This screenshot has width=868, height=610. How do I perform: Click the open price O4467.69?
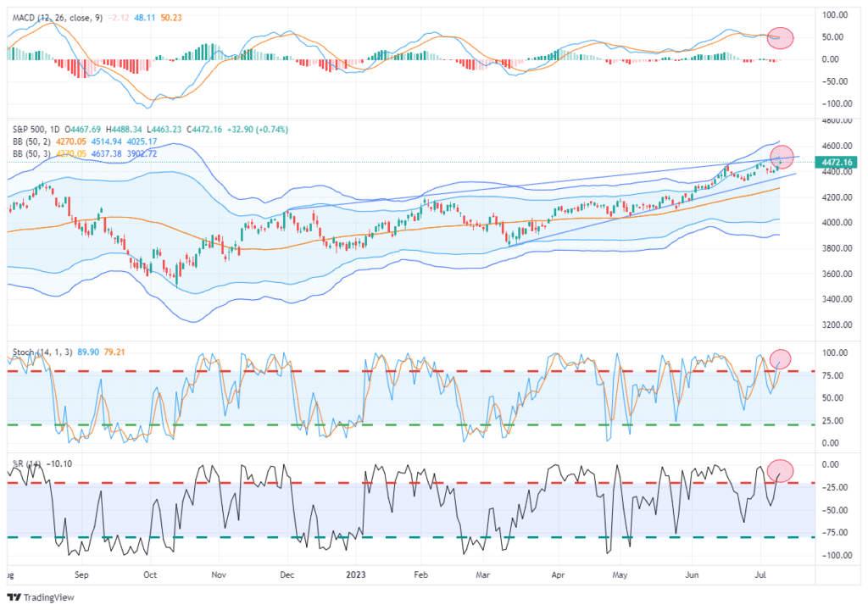(x=82, y=130)
